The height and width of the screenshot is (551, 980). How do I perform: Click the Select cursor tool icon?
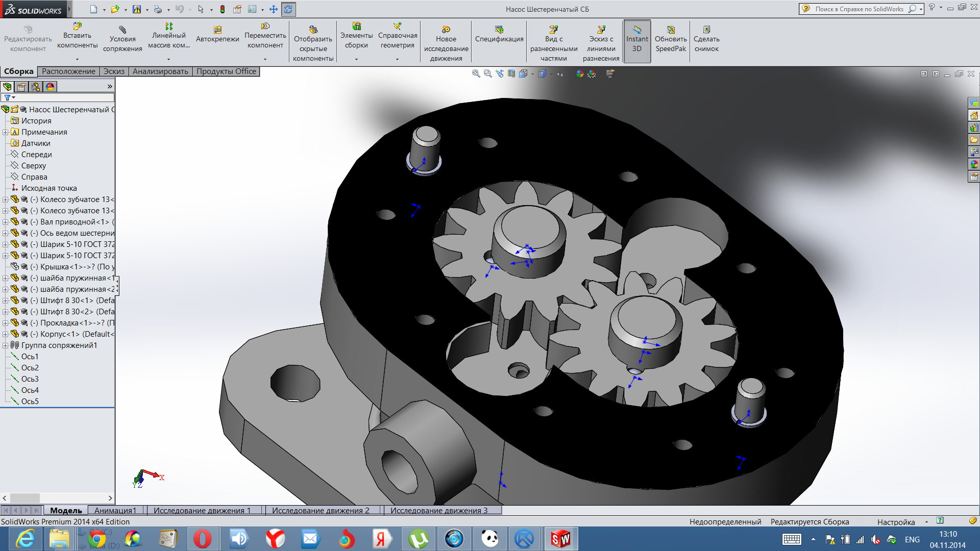click(201, 9)
